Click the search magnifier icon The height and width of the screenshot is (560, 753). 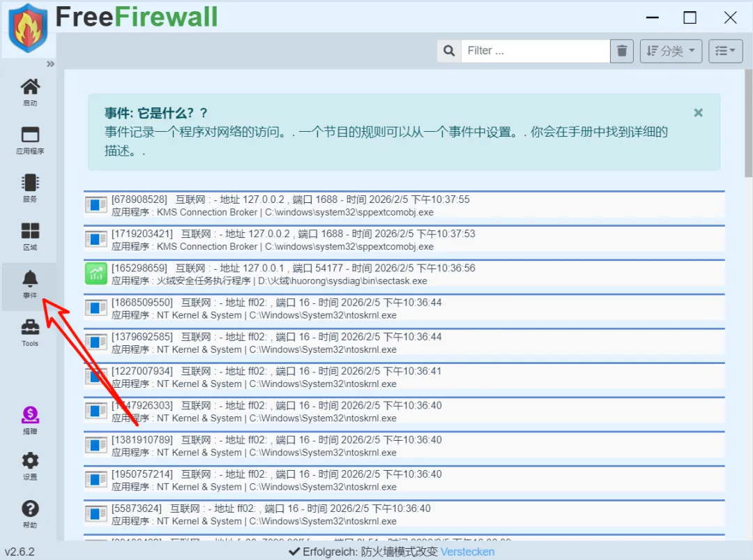point(449,51)
